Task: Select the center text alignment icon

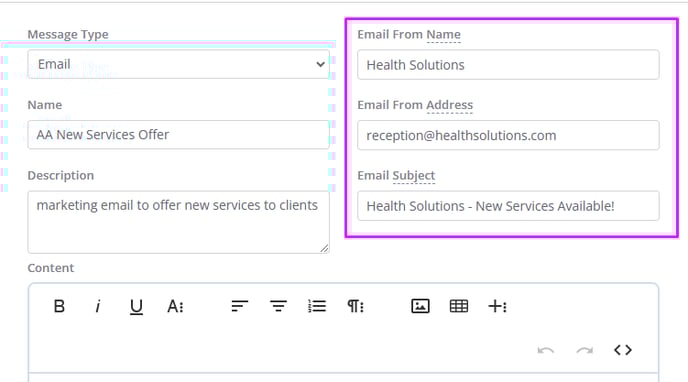Action: click(278, 306)
